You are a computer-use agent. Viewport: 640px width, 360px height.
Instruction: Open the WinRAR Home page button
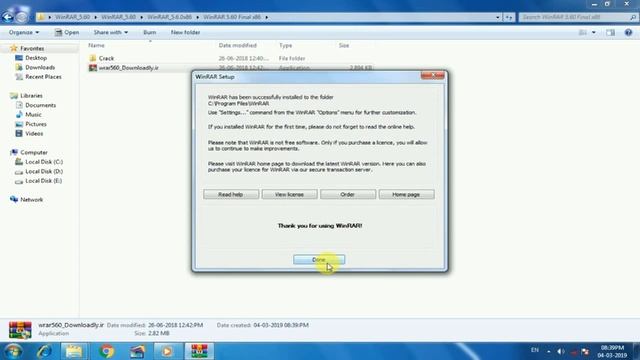(x=406, y=194)
